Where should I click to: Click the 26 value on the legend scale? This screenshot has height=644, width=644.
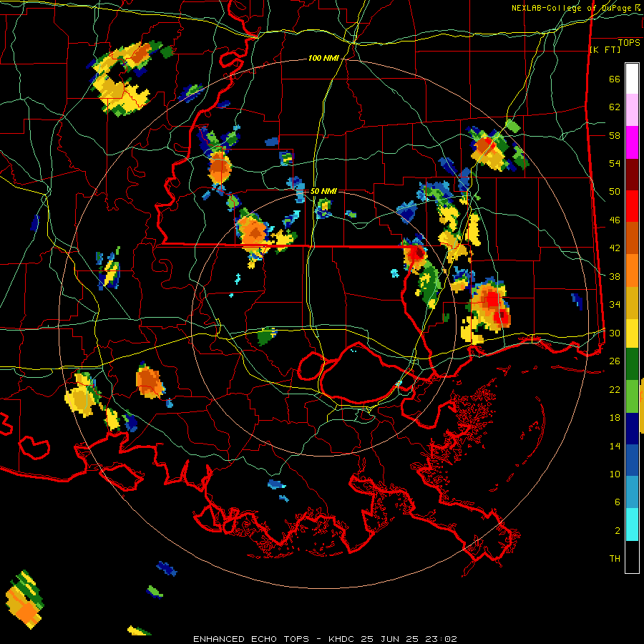tap(615, 361)
